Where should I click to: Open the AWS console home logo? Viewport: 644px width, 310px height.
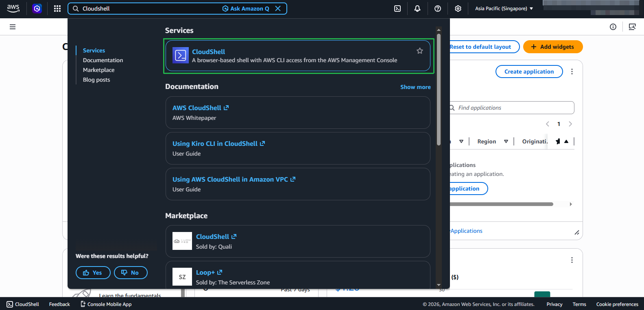(x=13, y=9)
